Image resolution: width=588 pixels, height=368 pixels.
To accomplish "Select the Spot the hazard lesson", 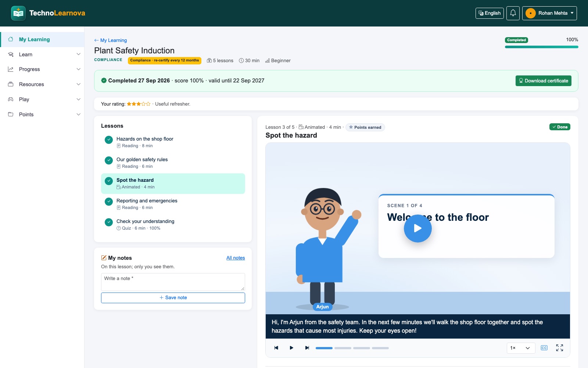I will pos(173,183).
